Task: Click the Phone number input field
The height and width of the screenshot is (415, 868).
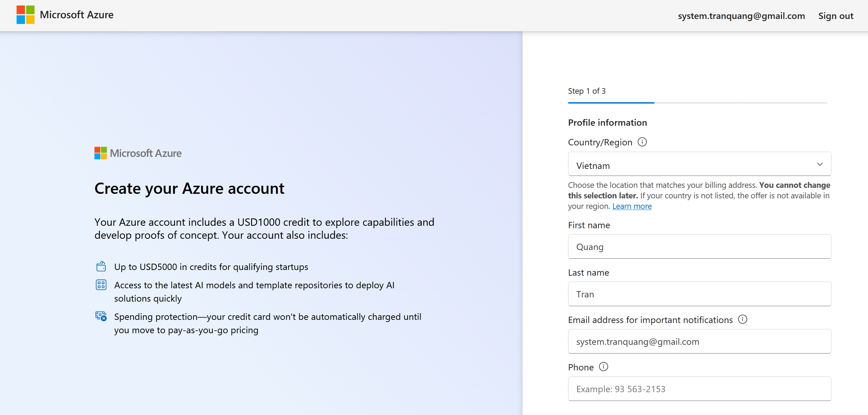Action: pos(699,389)
